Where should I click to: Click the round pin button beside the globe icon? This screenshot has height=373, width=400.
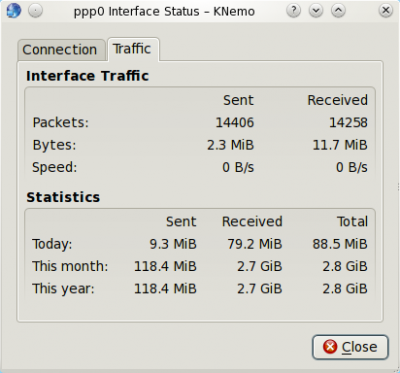[35, 11]
